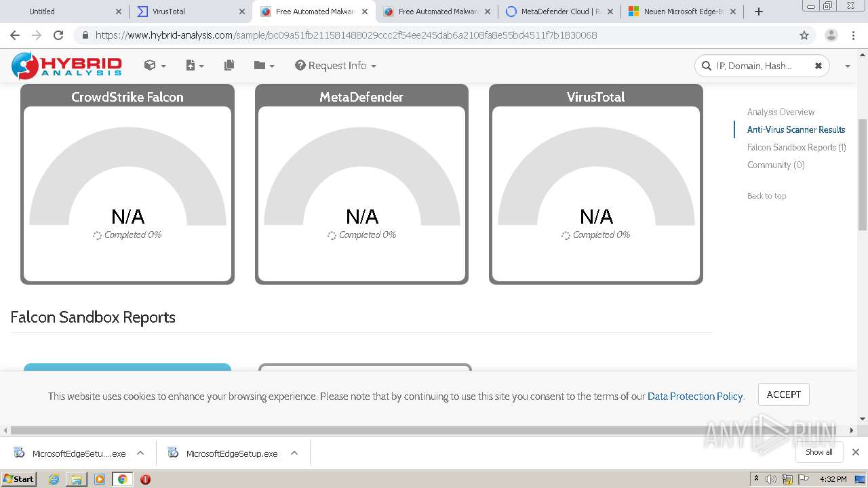Click the CrowdStrike Falcon card heading

[127, 97]
